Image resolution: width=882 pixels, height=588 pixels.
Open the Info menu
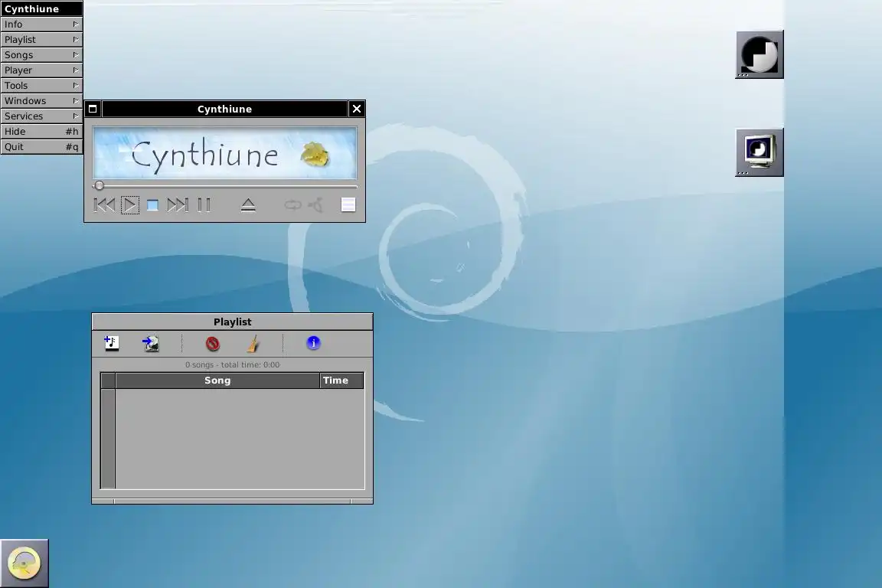coord(41,24)
